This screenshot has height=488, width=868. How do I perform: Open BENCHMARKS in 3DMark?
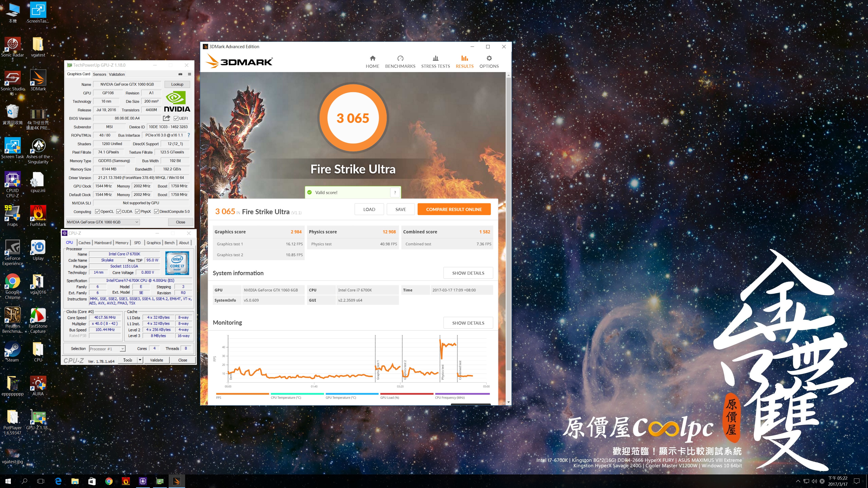point(400,62)
